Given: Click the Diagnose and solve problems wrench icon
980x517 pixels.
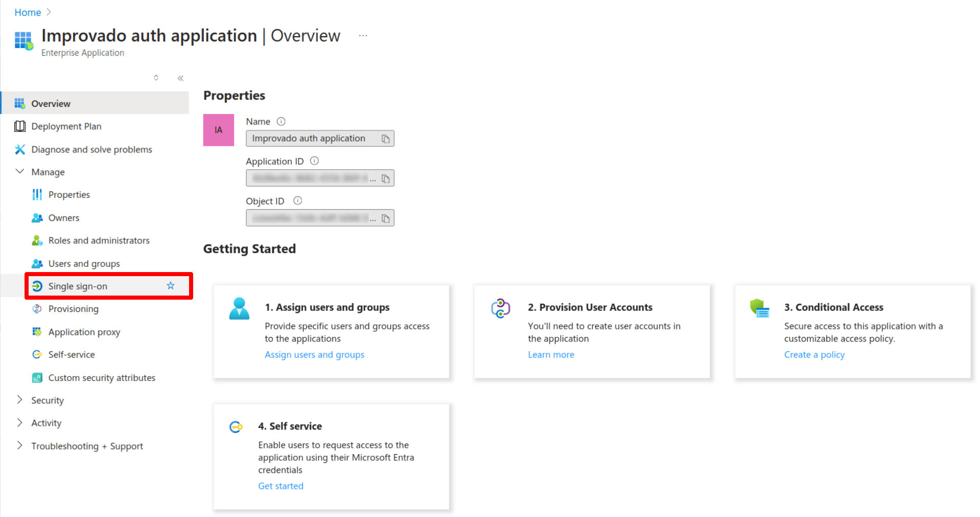Looking at the screenshot, I should (x=20, y=149).
